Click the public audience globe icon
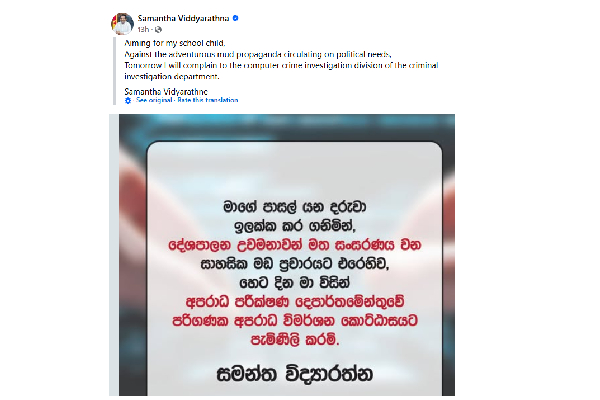The height and width of the screenshot is (400, 600). tap(158, 29)
